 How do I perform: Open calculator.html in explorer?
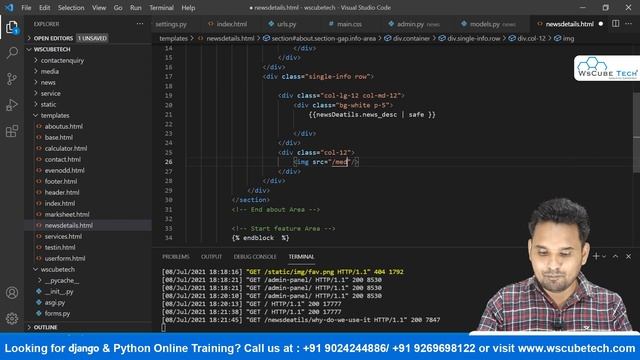(88, 148)
